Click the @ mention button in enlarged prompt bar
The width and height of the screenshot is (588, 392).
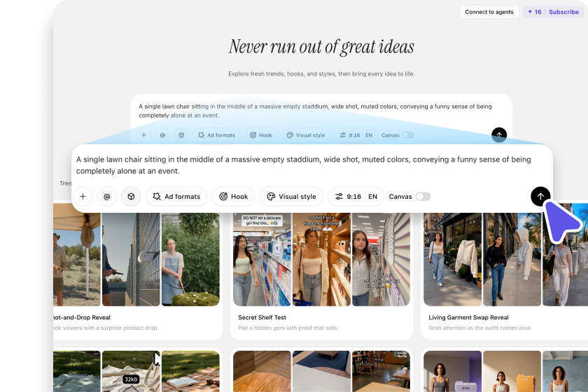tap(107, 197)
